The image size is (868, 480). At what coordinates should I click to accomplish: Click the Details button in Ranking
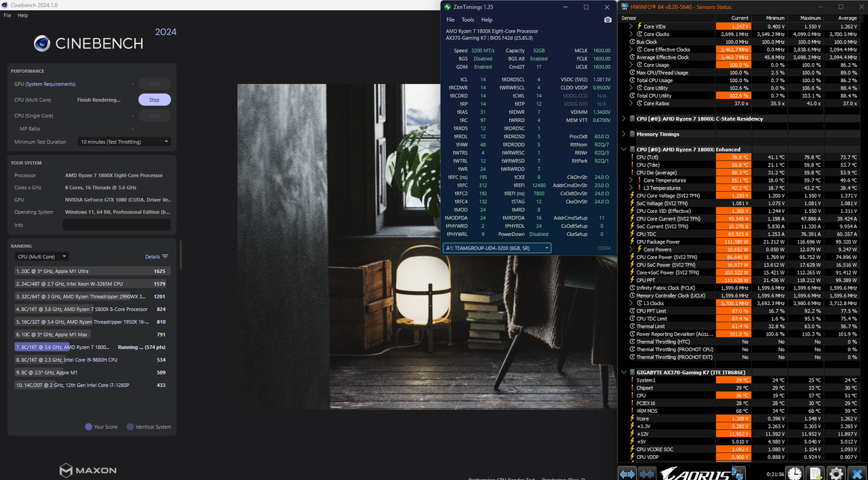(x=156, y=257)
